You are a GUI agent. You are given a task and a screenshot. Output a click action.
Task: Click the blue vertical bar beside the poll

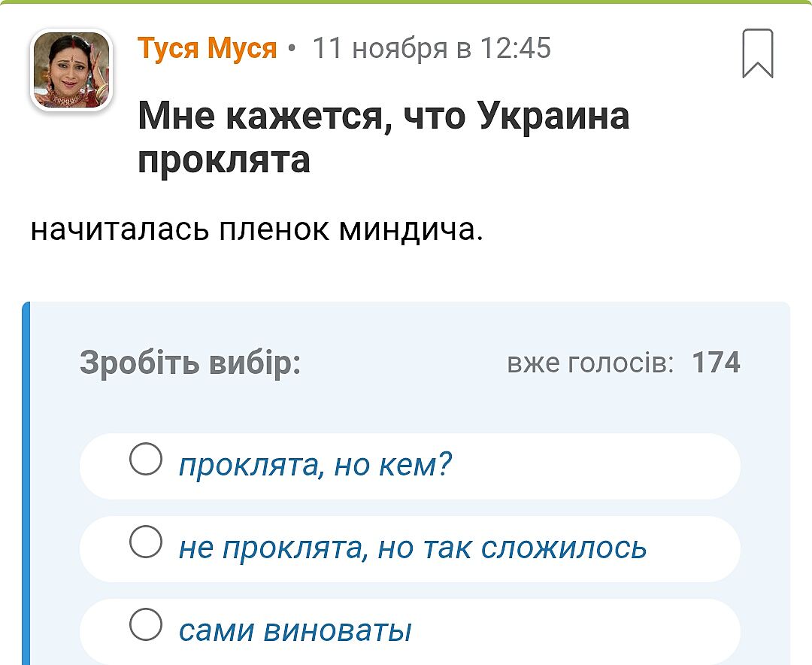coord(26,481)
